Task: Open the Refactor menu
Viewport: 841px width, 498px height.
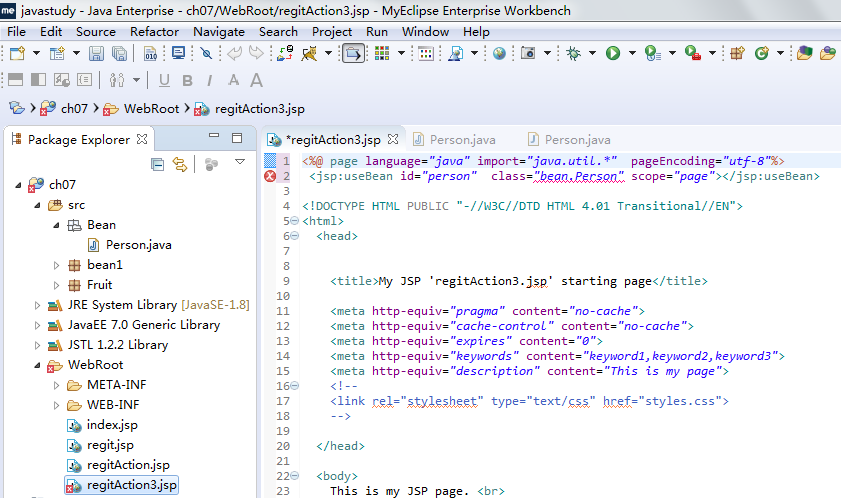Action: (154, 32)
